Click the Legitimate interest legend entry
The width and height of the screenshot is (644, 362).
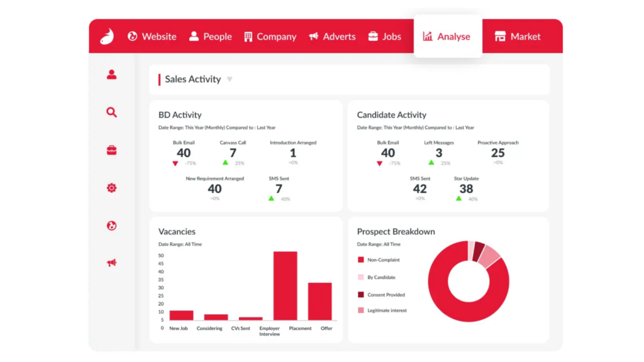click(382, 310)
